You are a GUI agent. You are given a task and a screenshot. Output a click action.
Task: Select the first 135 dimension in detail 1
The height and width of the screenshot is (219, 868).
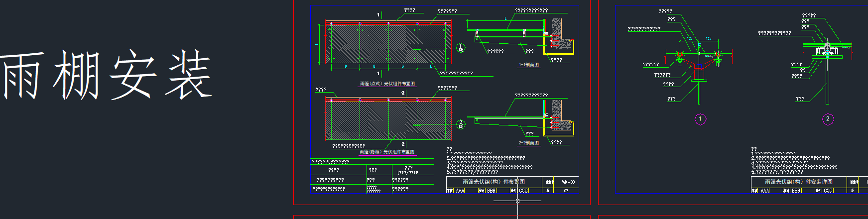click(690, 38)
